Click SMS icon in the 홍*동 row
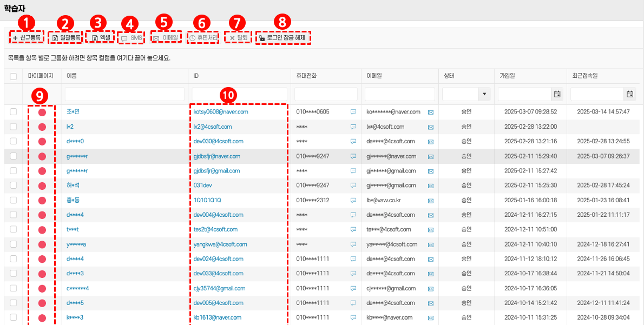The width and height of the screenshot is (644, 325). pyautogui.click(x=353, y=200)
